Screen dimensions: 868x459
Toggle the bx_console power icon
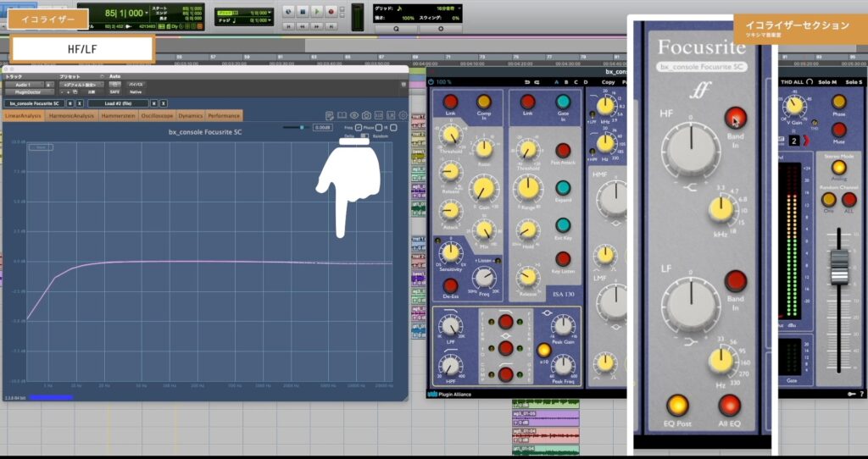[x=431, y=82]
